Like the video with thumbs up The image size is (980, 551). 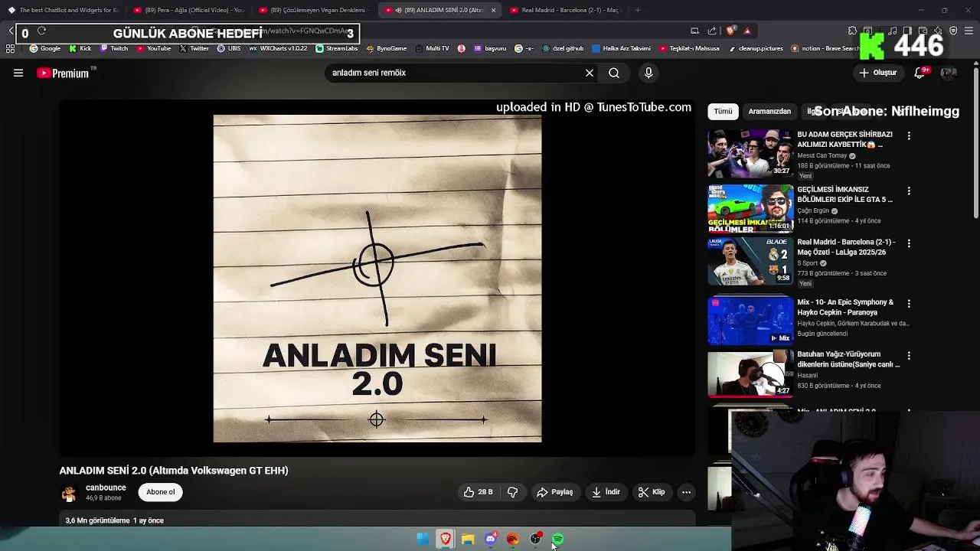tap(478, 492)
